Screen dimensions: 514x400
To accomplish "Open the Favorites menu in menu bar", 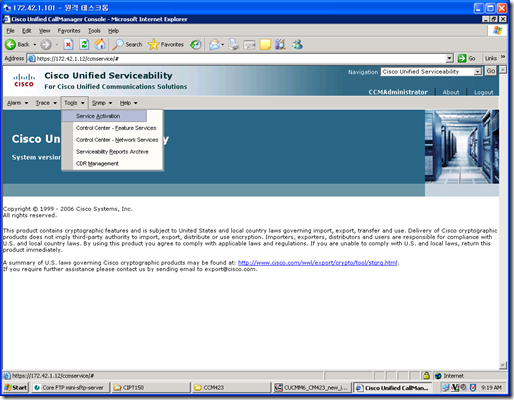I will pyautogui.click(x=69, y=31).
